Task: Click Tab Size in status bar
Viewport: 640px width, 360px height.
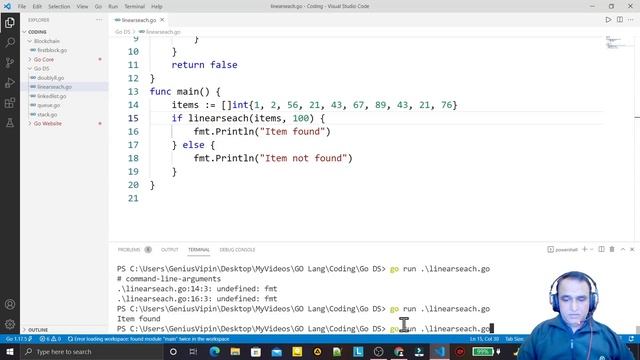Action: 514,339
